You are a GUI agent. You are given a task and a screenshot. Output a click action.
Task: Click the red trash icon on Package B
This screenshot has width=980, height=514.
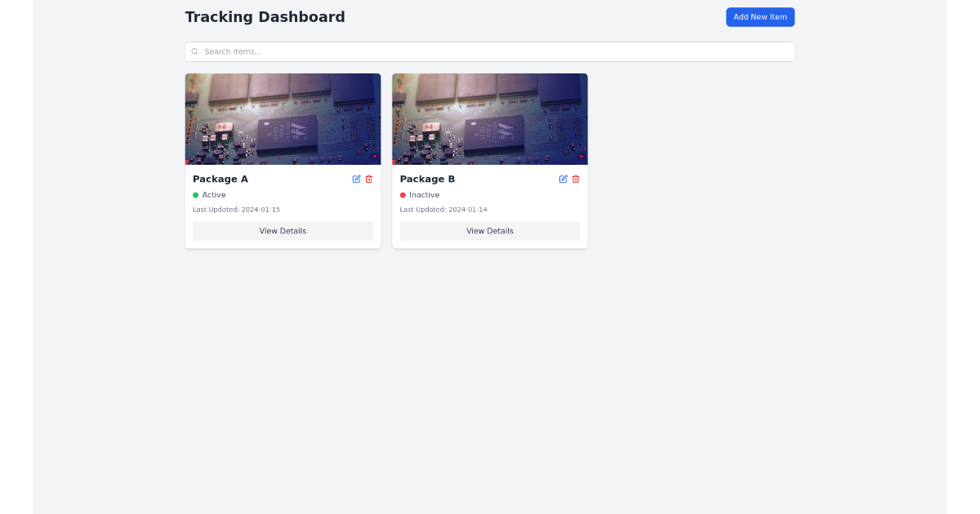[x=575, y=179]
